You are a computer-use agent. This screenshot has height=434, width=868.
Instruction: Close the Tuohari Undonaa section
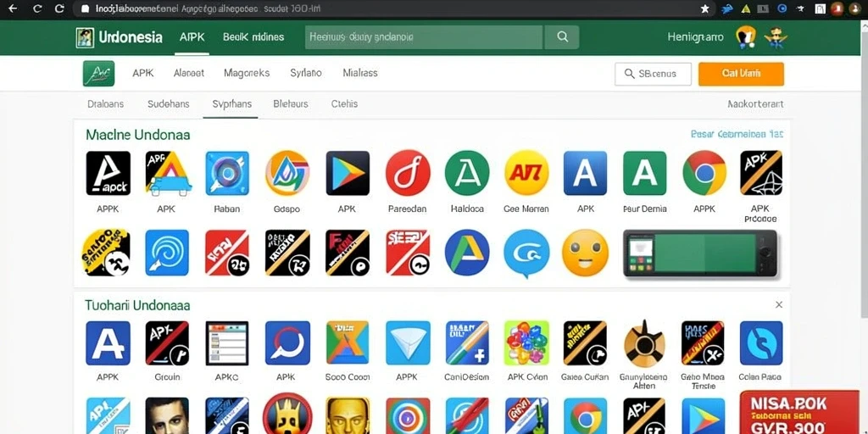click(779, 304)
